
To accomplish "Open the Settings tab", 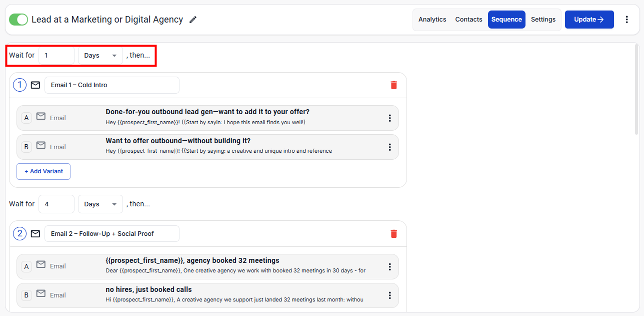I will 543,20.
